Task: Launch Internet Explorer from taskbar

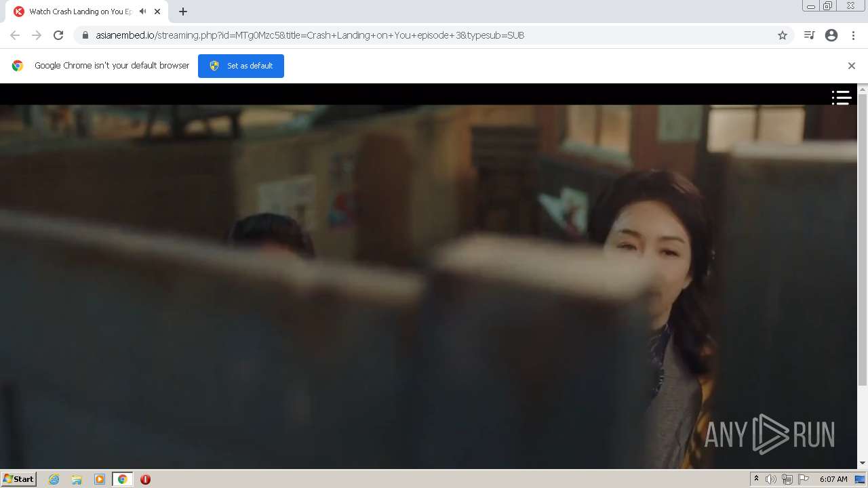Action: [x=54, y=479]
